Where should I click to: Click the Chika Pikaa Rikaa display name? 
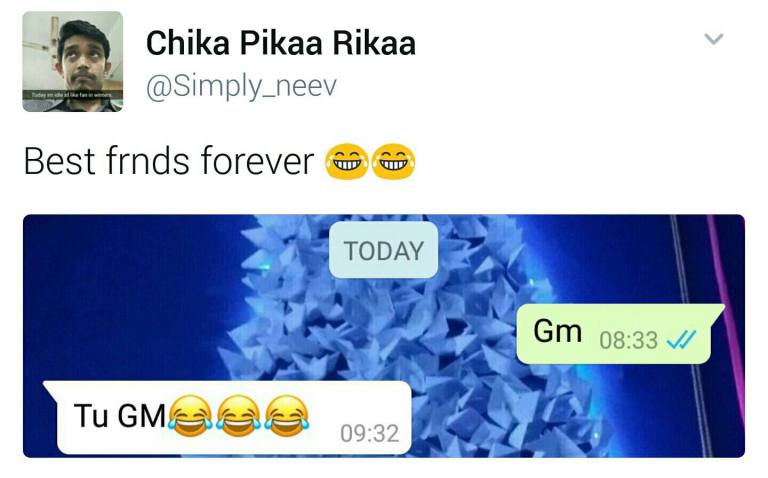click(281, 43)
